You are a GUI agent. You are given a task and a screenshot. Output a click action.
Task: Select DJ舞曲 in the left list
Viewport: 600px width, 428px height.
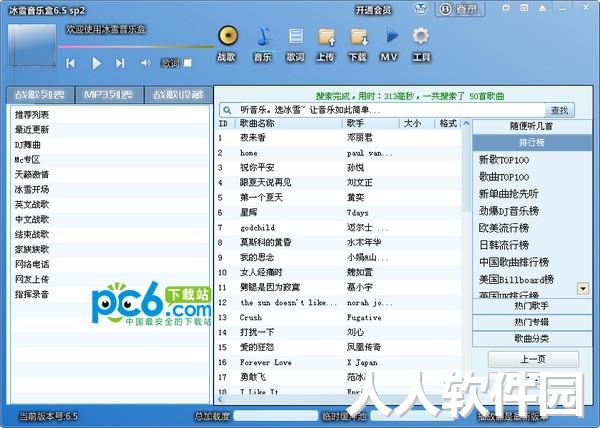pyautogui.click(x=28, y=145)
